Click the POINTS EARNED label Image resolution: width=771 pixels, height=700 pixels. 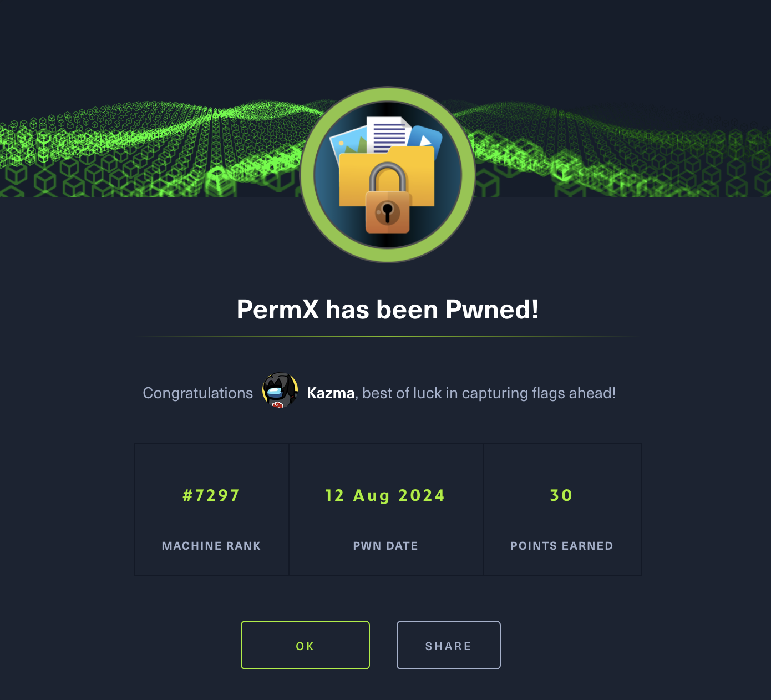[561, 546]
